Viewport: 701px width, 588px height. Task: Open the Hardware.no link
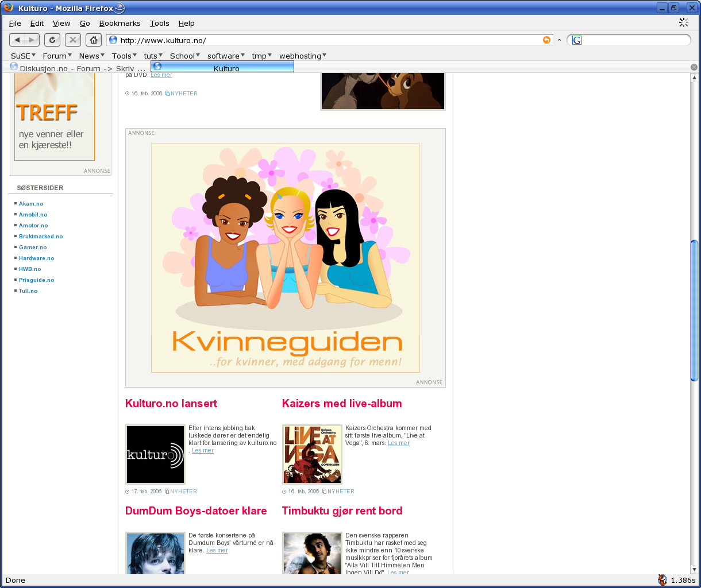36,258
